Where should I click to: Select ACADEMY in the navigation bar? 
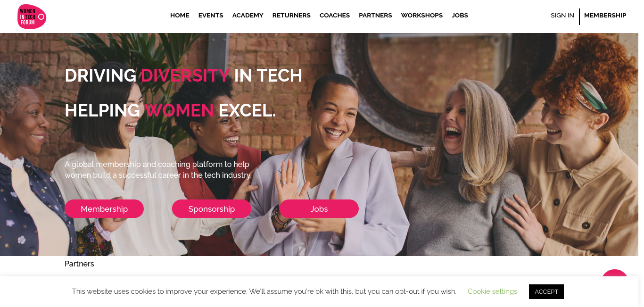(248, 15)
